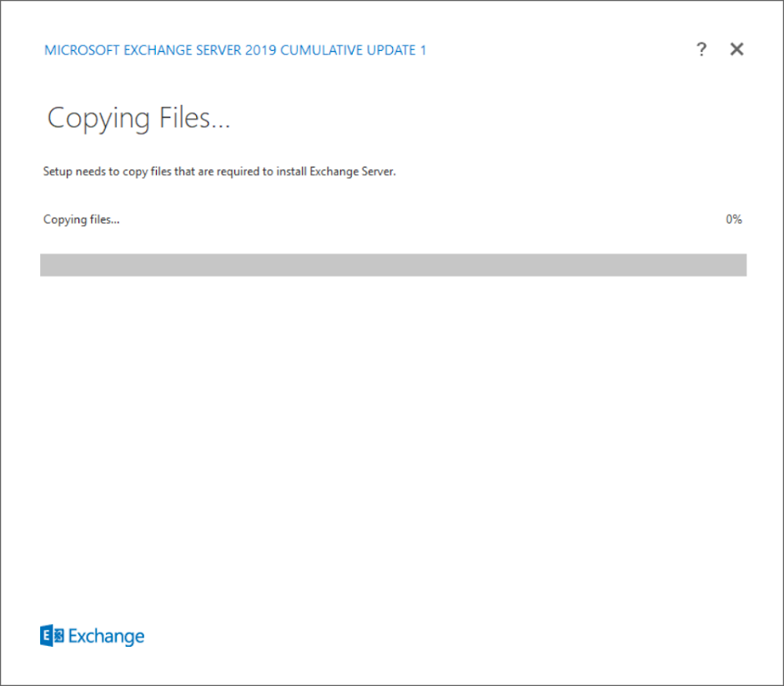Click the Cumulative Update 1 title text
The width and height of the screenshot is (784, 686).
coord(235,50)
